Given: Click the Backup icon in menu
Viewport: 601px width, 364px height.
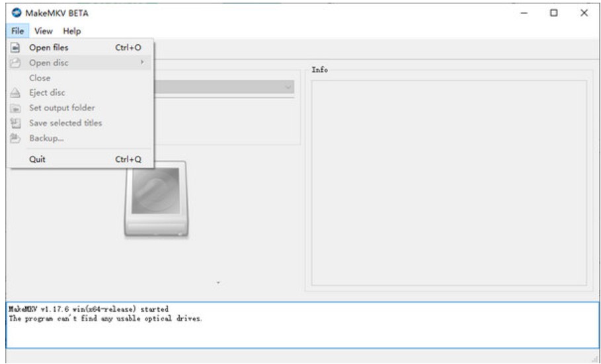Looking at the screenshot, I should (15, 138).
